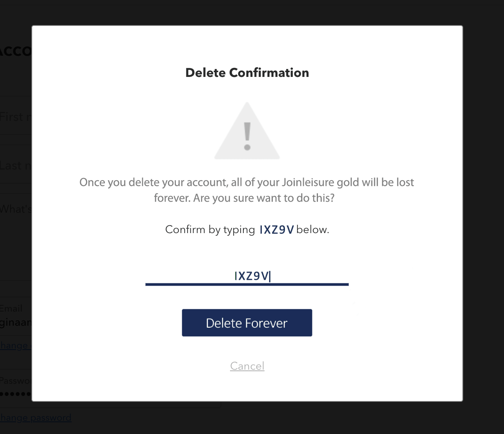Click the ginaan email address text
504x434 pixels.
click(16, 323)
